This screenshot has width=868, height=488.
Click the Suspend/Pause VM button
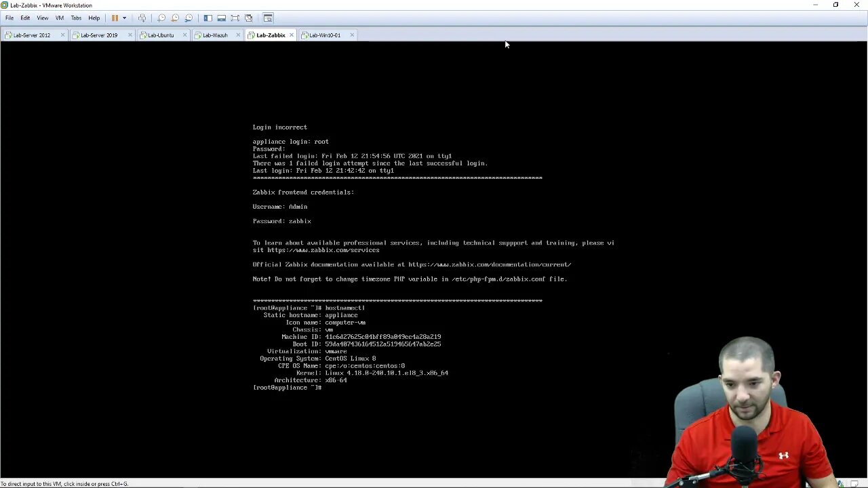point(115,18)
